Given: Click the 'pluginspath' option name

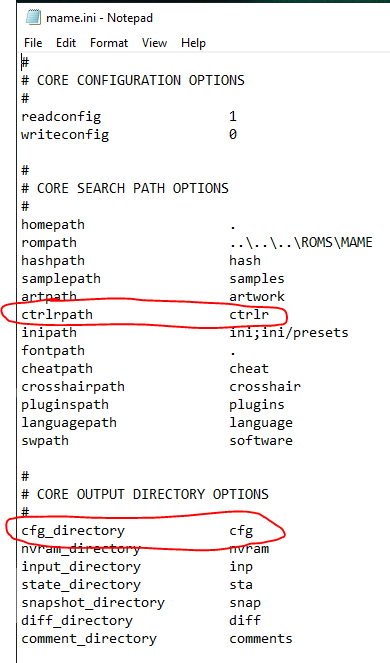Looking at the screenshot, I should (x=65, y=405).
